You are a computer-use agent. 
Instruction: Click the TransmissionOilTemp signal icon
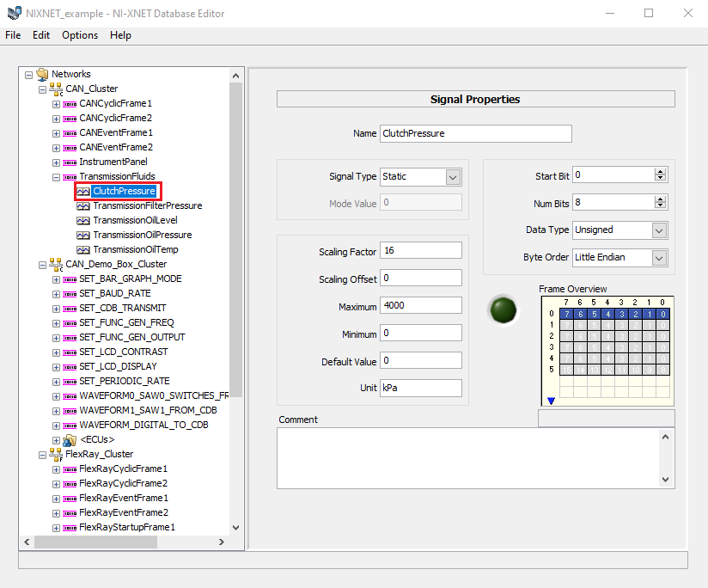83,250
